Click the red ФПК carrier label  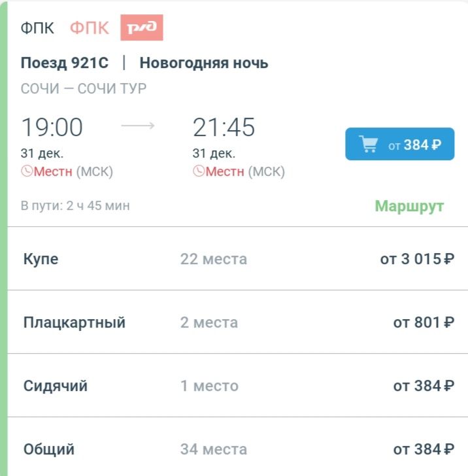point(90,28)
